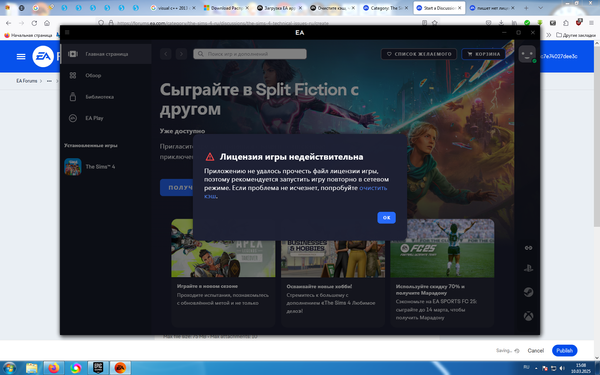Screen dimensions: 600x375
Task: Open the wishlist button in EA app
Action: pyautogui.click(x=419, y=54)
